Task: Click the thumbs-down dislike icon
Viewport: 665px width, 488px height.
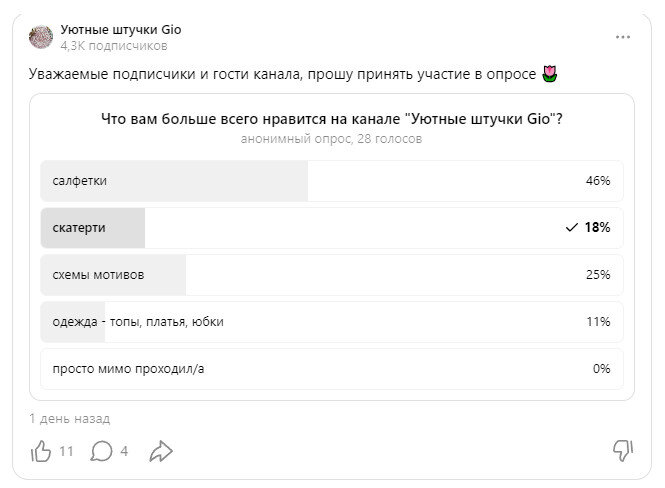Action: (623, 450)
